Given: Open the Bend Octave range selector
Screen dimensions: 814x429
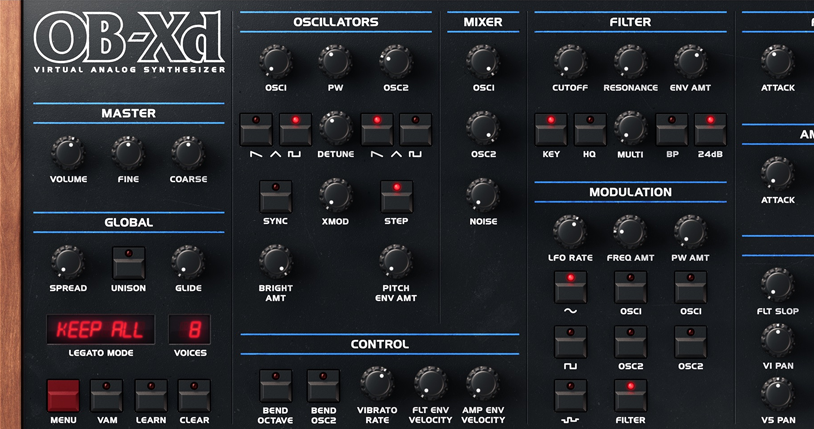Looking at the screenshot, I should pos(275,386).
